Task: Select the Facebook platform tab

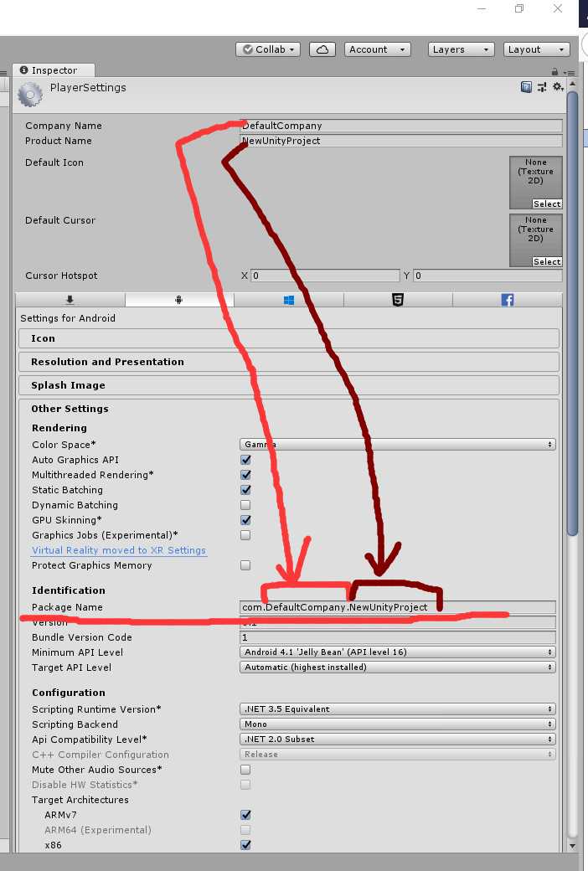Action: point(507,300)
